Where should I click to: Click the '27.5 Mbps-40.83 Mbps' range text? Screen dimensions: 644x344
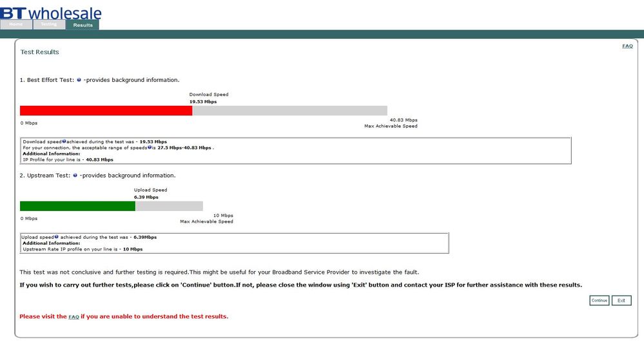pos(184,148)
